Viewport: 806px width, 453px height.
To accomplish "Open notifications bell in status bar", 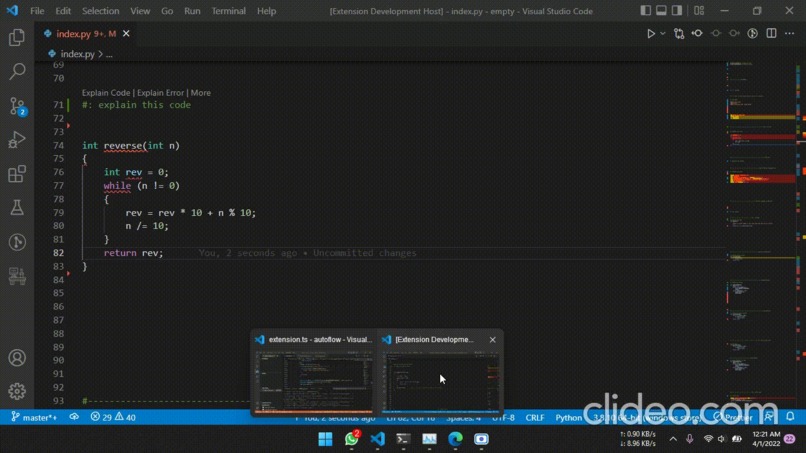I will pyautogui.click(x=790, y=416).
